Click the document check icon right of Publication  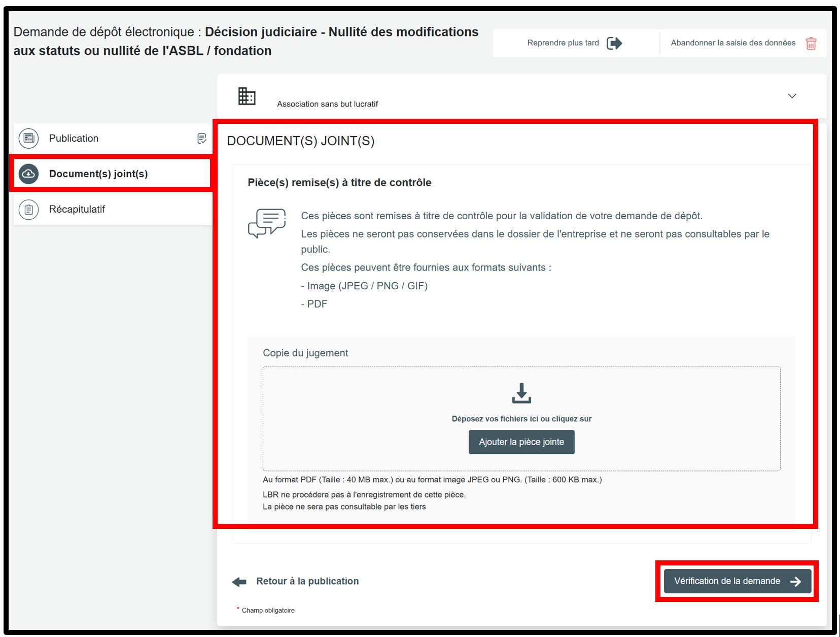click(x=201, y=139)
